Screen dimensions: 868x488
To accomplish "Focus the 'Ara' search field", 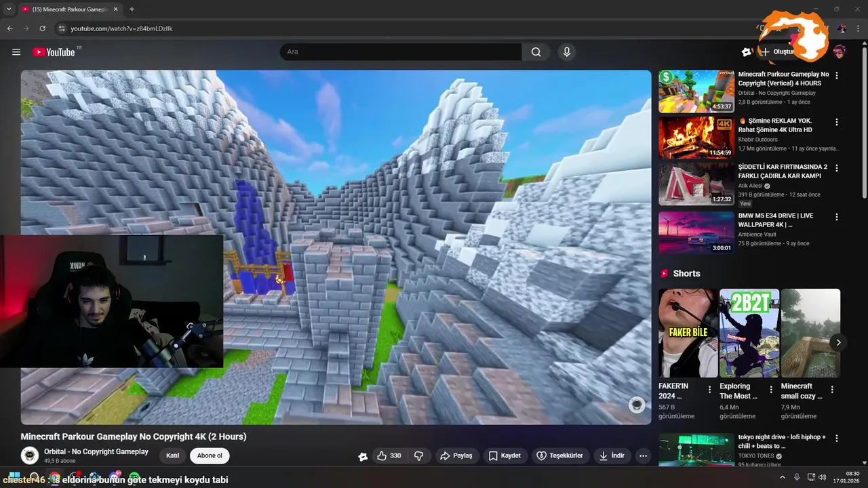I will (x=401, y=52).
